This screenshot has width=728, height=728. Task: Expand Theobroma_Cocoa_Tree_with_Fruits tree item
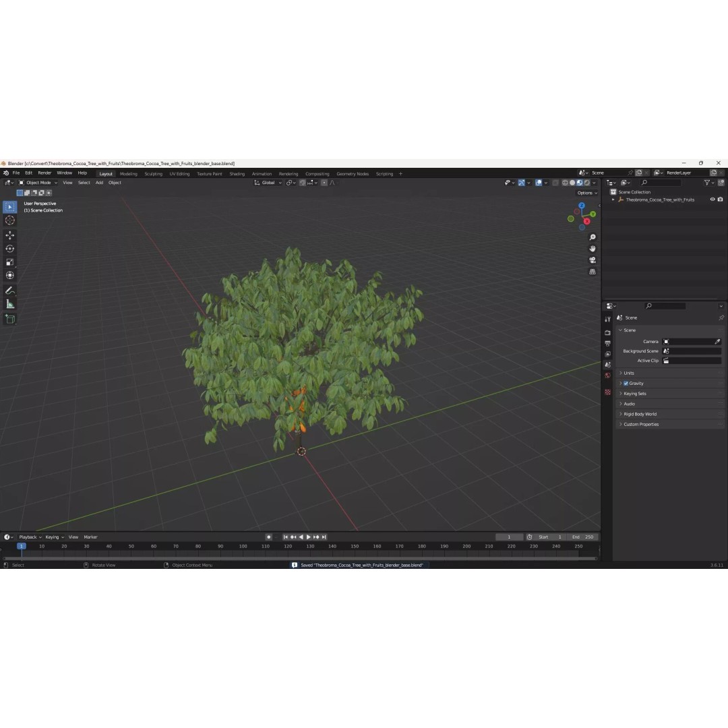[x=613, y=200]
